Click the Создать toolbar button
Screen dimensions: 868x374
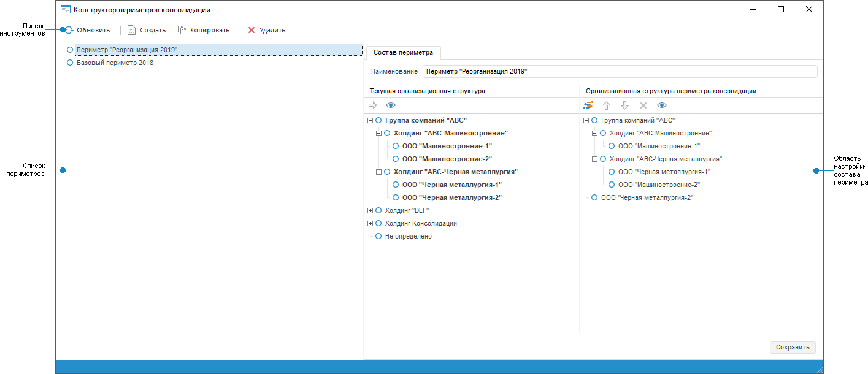coord(146,29)
